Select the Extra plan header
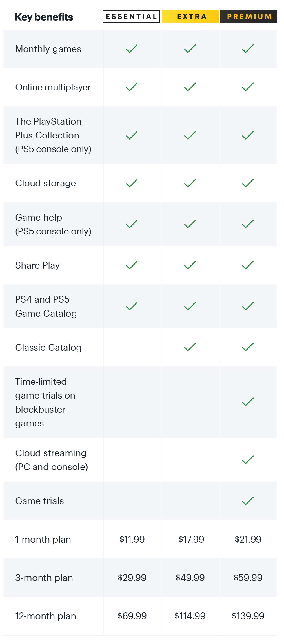The height and width of the screenshot is (644, 284). point(190,17)
